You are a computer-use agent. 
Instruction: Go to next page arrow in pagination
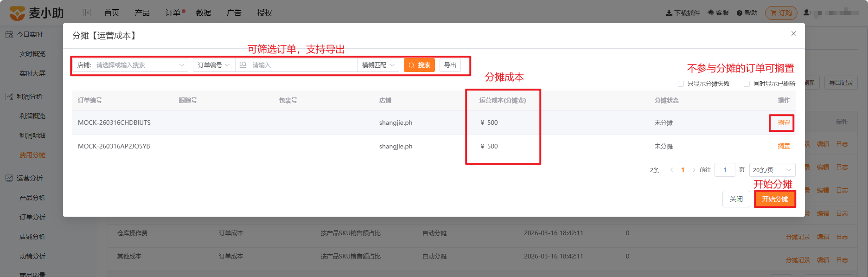694,170
